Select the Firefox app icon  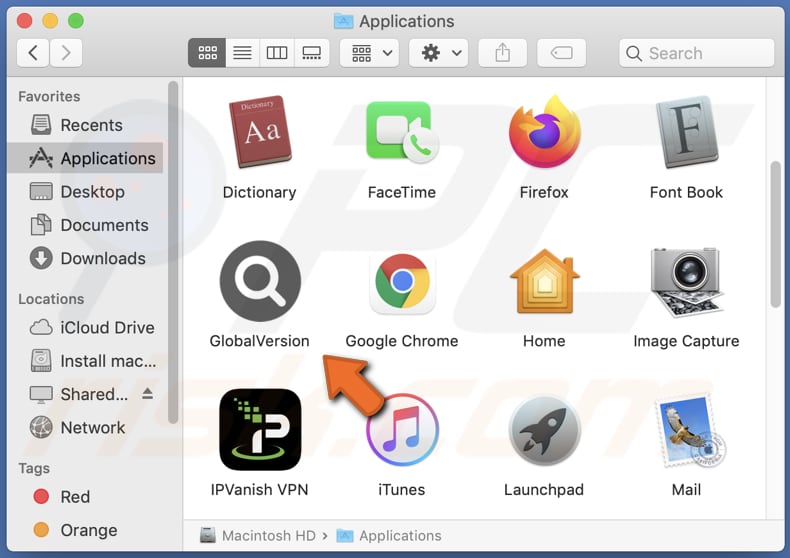click(x=545, y=132)
